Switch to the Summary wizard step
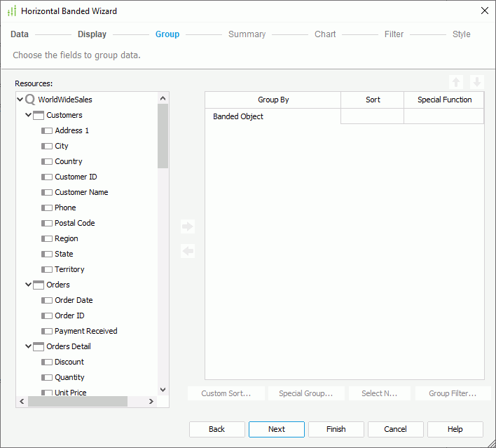The width and height of the screenshot is (496, 448). [247, 34]
